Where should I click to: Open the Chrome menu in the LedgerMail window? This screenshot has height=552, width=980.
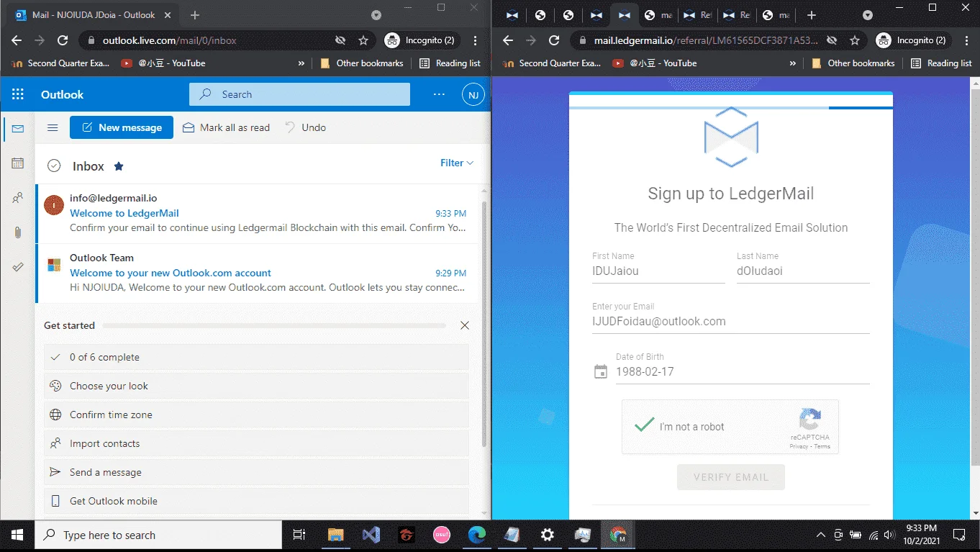click(x=967, y=40)
